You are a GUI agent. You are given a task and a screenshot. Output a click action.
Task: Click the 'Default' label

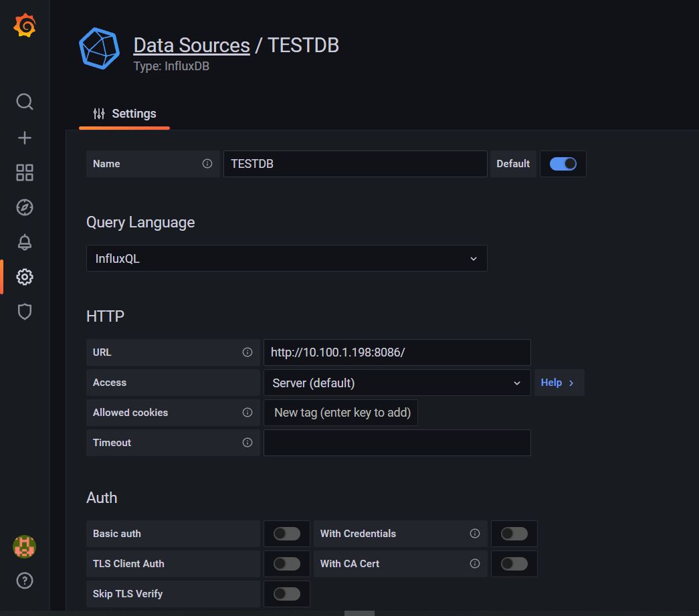click(x=513, y=164)
